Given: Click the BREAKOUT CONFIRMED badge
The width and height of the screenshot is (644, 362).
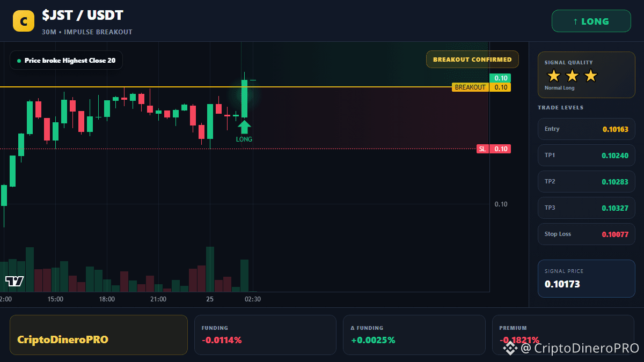Looking at the screenshot, I should (x=472, y=60).
